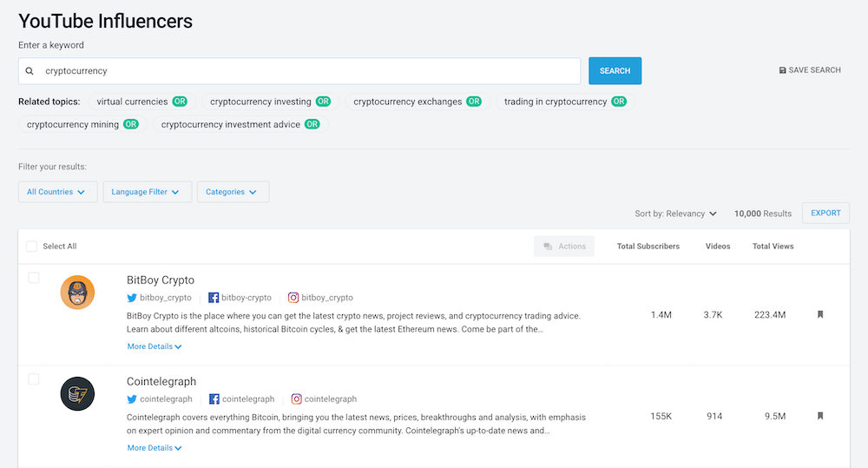Click the virtual currencies topic label

click(x=132, y=102)
